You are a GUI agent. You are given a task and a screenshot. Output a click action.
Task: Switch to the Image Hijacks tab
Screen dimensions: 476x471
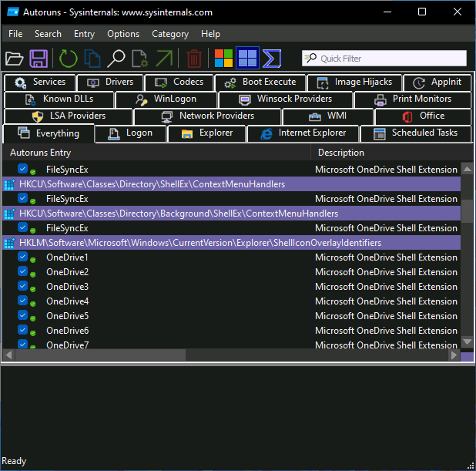pos(354,82)
